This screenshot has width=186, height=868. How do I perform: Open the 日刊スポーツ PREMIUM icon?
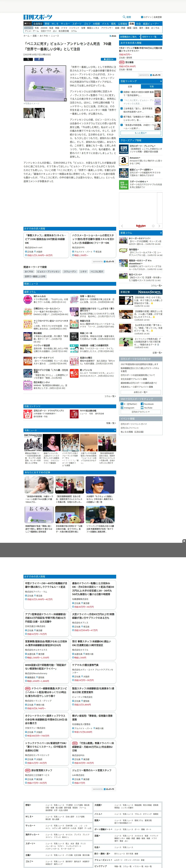coord(124,149)
